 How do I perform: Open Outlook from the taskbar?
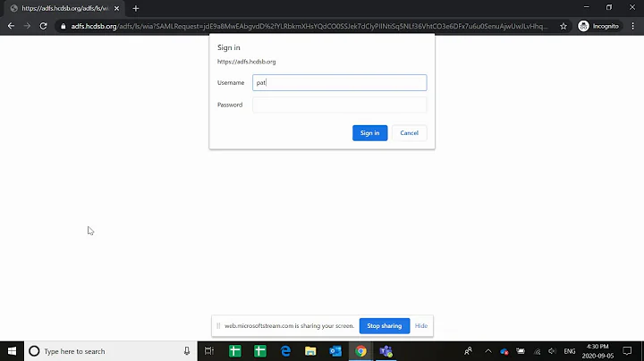[x=335, y=351]
